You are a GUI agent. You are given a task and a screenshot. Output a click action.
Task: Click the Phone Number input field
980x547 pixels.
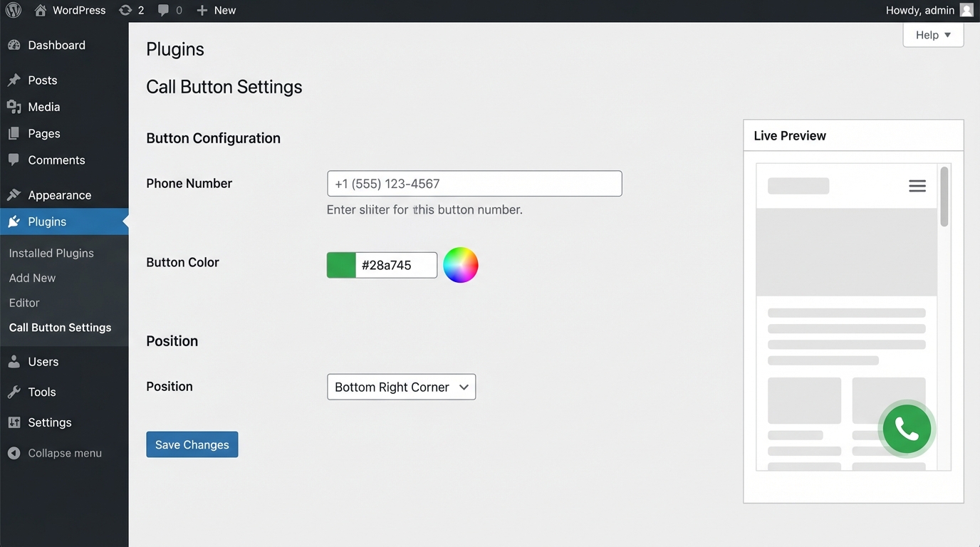coord(474,183)
